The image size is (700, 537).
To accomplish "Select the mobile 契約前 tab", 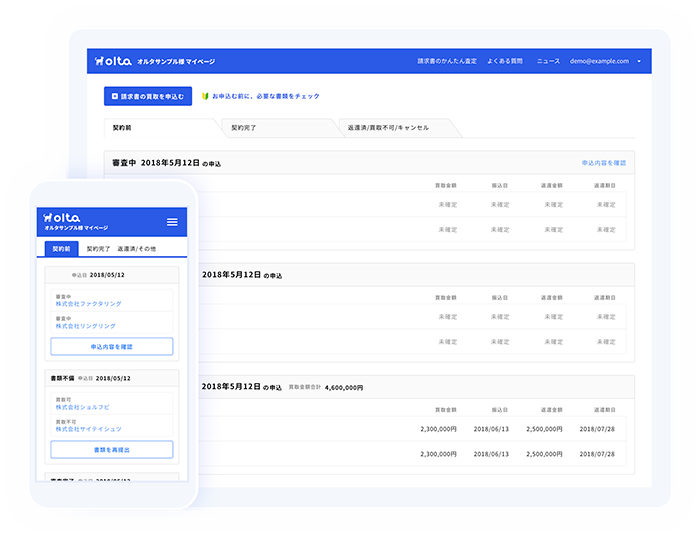I will 62,249.
